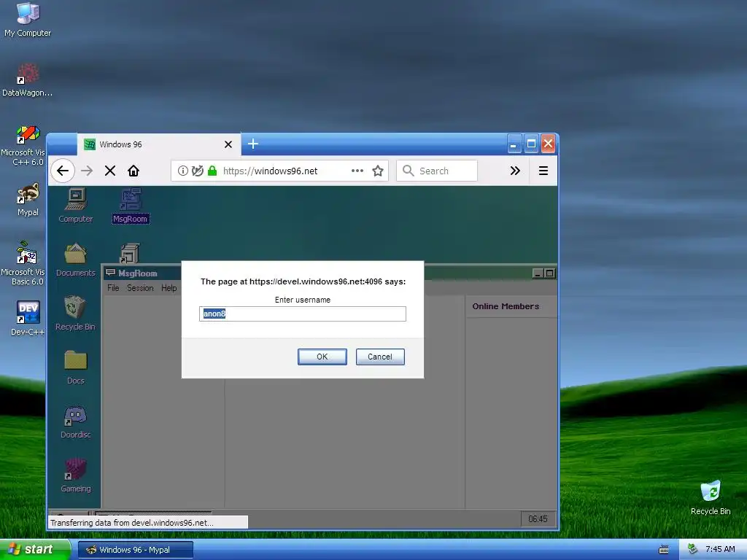Minimize the MsgRoom window

click(538, 273)
